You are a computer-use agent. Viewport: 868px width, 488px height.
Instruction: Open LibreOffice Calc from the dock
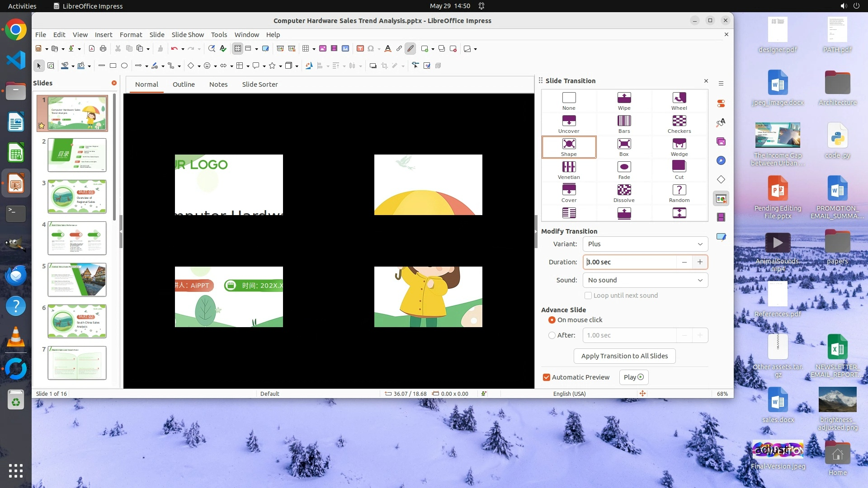(x=16, y=154)
